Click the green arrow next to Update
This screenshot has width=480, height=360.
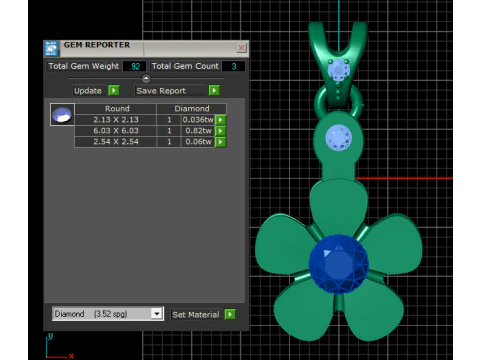[x=114, y=90]
